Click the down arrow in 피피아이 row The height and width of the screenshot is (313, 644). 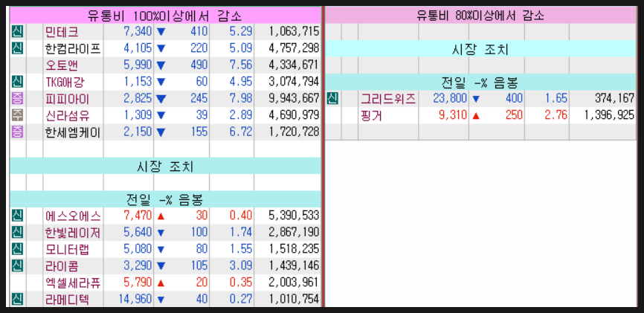pos(161,99)
